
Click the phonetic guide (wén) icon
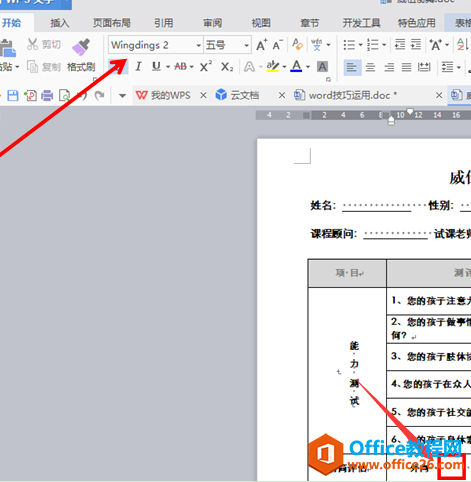[316, 45]
